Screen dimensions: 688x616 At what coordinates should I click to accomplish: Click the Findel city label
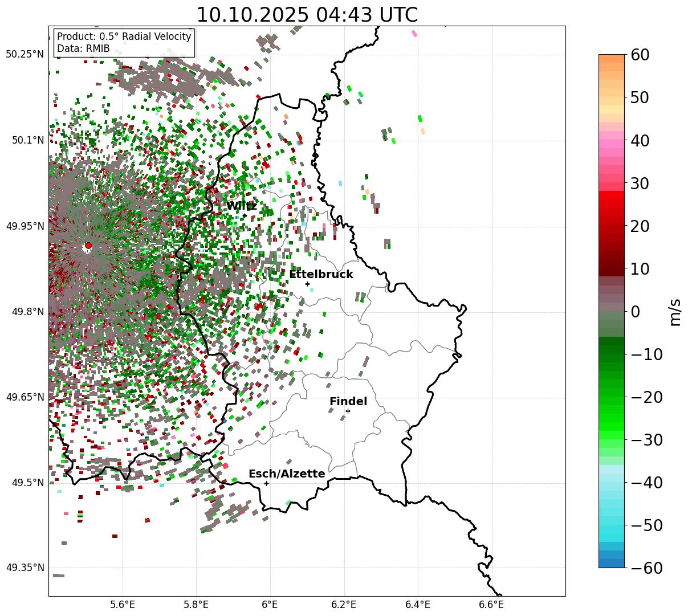click(348, 402)
